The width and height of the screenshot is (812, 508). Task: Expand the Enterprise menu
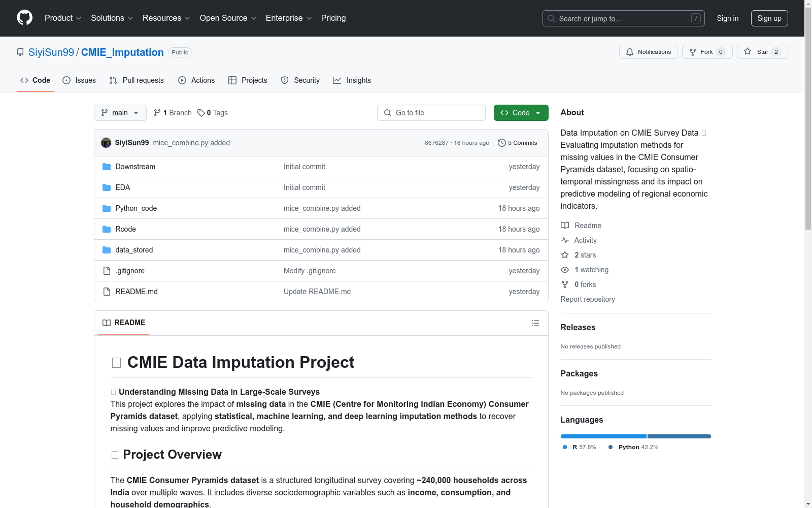coord(289,18)
